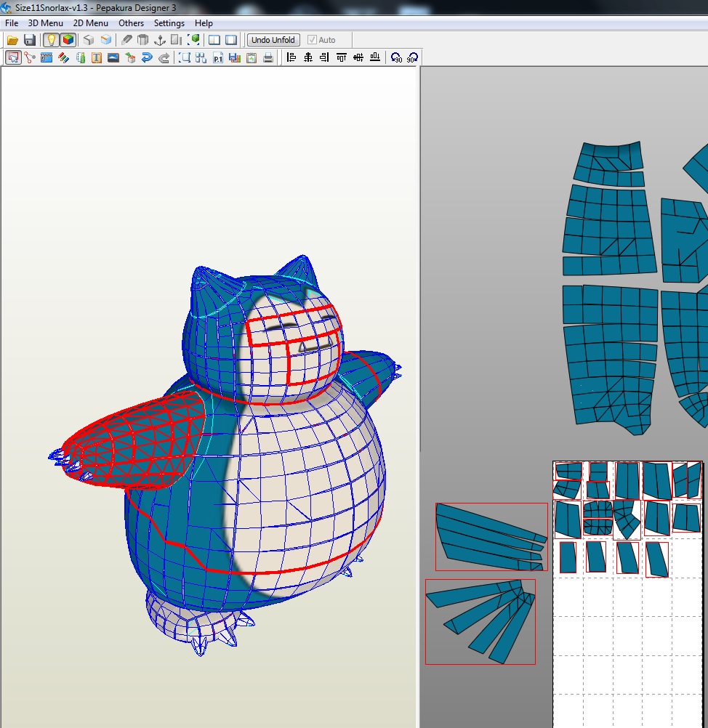This screenshot has width=708, height=728.
Task: Toggle the Auto checkbox
Action: click(x=312, y=40)
